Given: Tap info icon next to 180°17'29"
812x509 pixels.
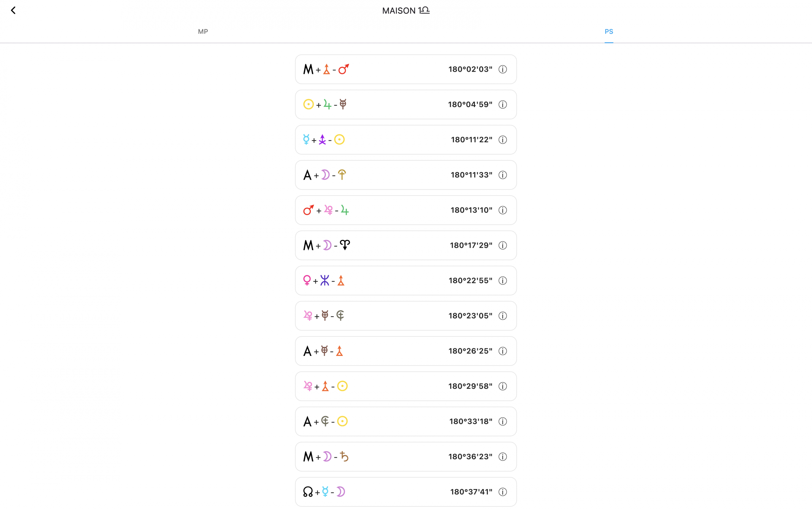Looking at the screenshot, I should tap(502, 245).
